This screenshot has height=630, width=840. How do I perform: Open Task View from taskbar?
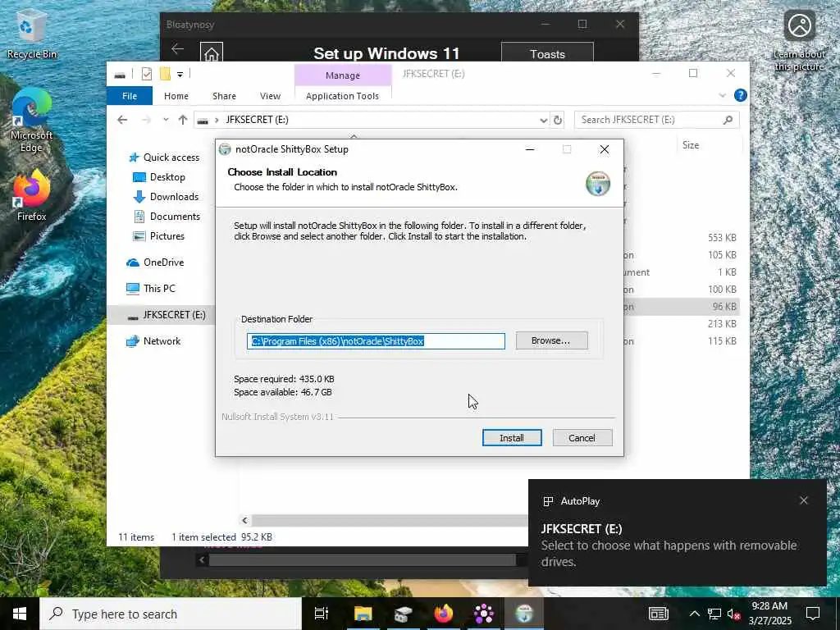coord(322,614)
